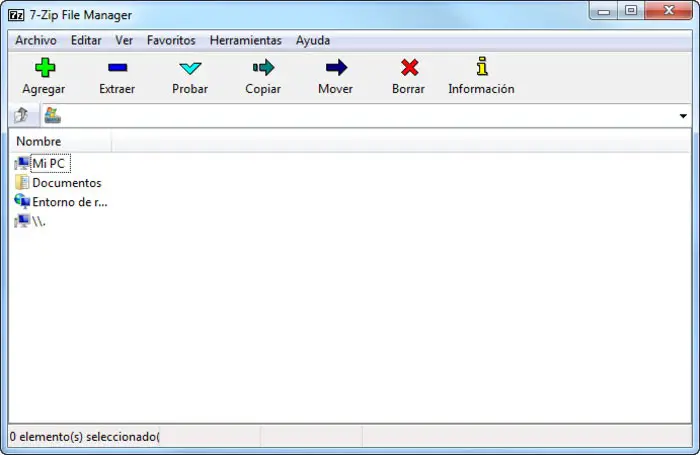Open the Herramientas menu
This screenshot has width=700, height=455.
(x=246, y=41)
